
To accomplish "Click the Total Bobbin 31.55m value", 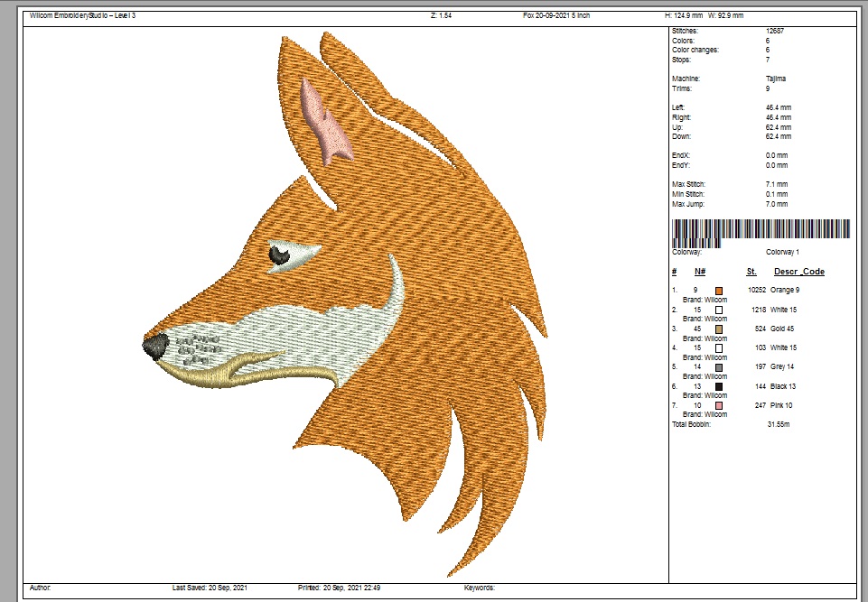I will [779, 423].
